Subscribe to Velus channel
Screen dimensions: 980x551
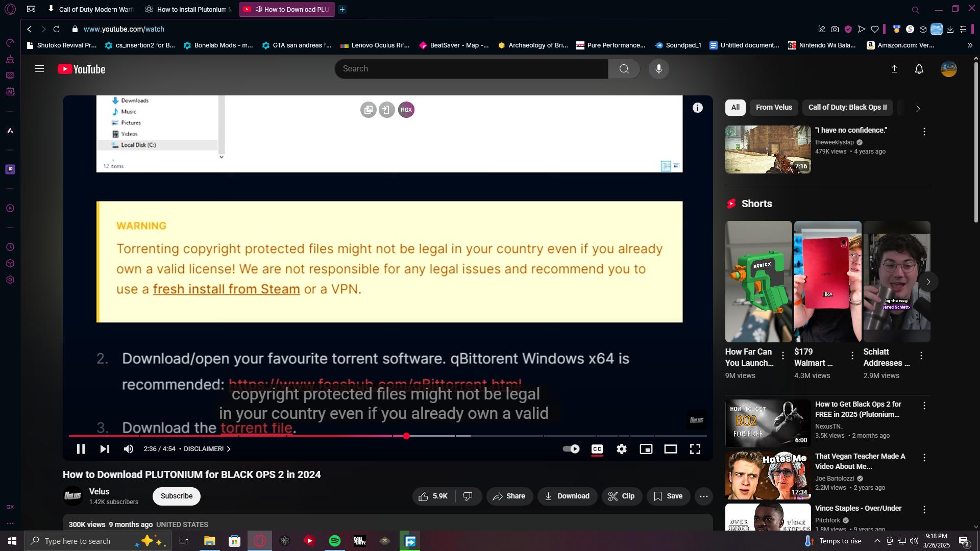176,496
